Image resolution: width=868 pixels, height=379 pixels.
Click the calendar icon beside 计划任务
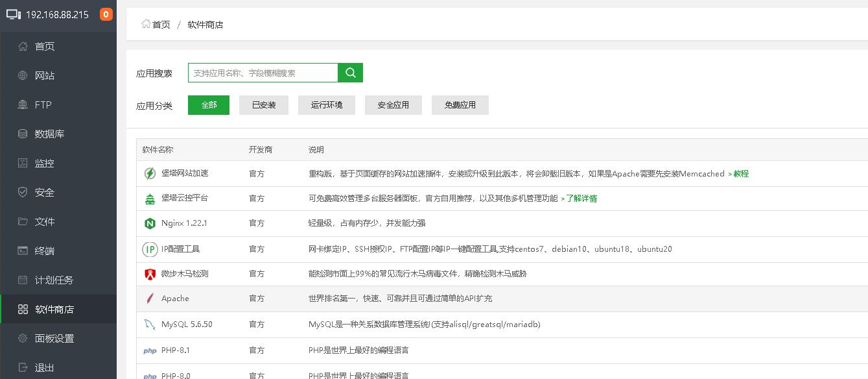23,280
